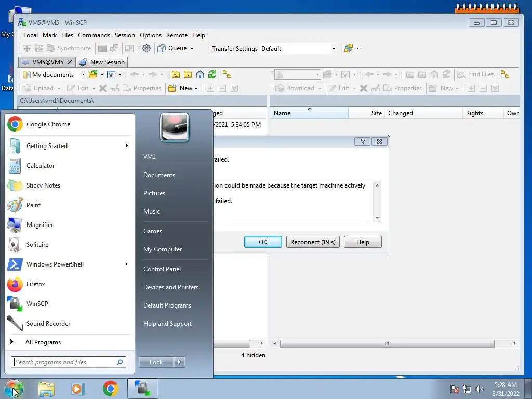532x399 pixels.
Task: Click the local open directory folder icon
Action: (92, 75)
